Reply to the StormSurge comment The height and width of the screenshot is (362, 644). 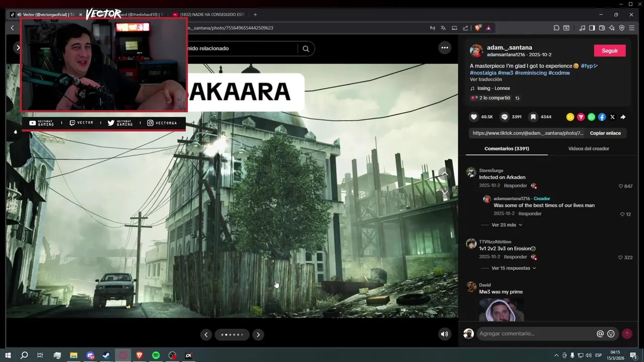pyautogui.click(x=515, y=186)
